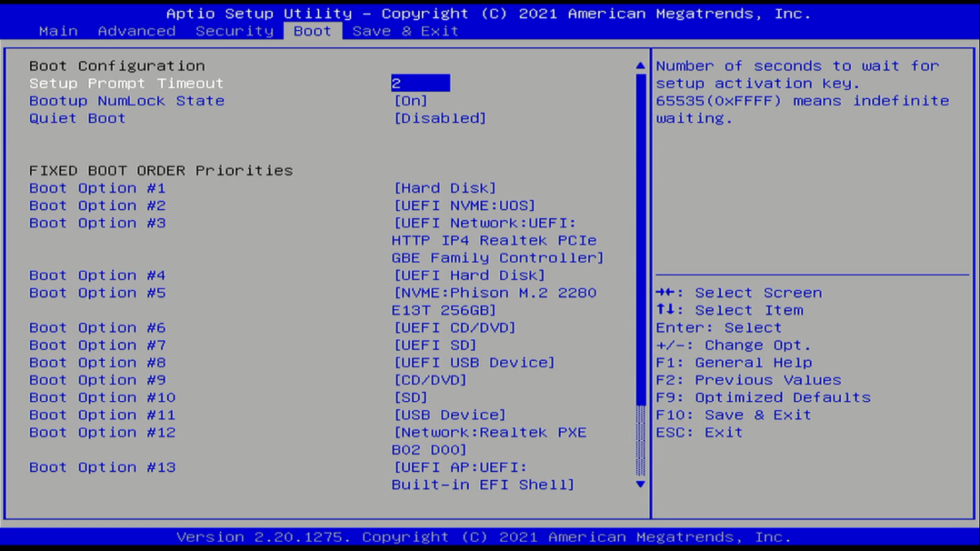
Task: Open the Advanced tab
Action: (137, 31)
